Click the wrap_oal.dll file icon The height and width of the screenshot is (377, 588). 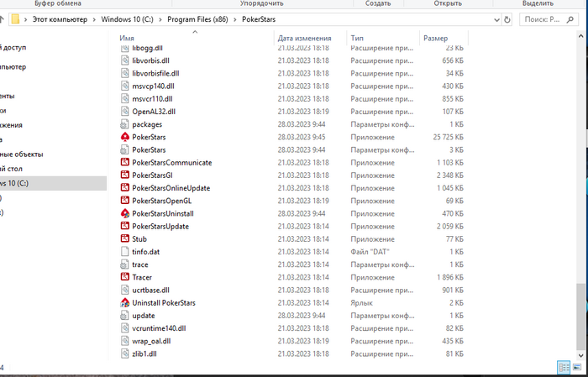point(125,341)
